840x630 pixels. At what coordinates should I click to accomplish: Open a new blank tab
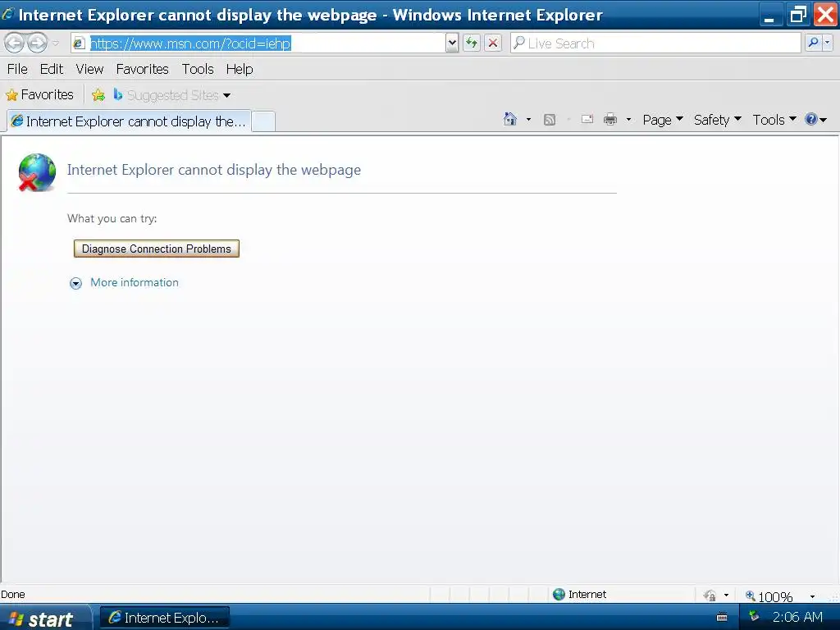263,121
